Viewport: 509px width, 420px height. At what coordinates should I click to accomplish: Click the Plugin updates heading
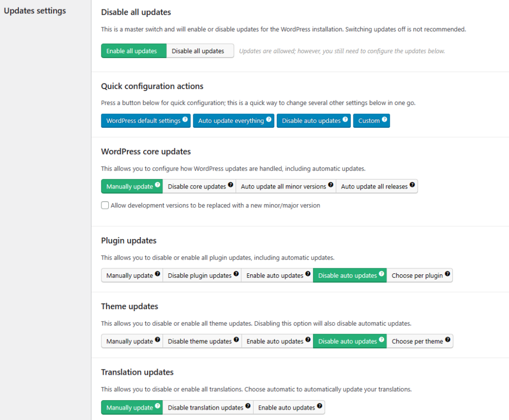(129, 241)
